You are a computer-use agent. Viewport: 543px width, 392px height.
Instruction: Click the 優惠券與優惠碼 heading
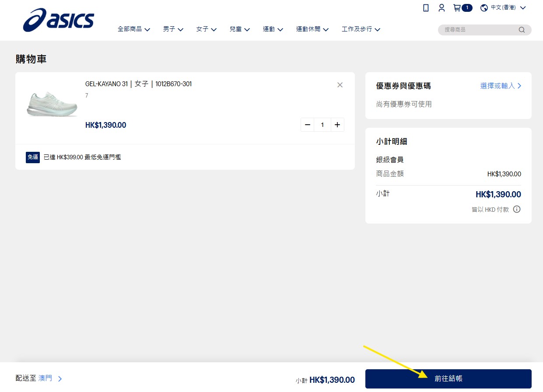coord(403,86)
